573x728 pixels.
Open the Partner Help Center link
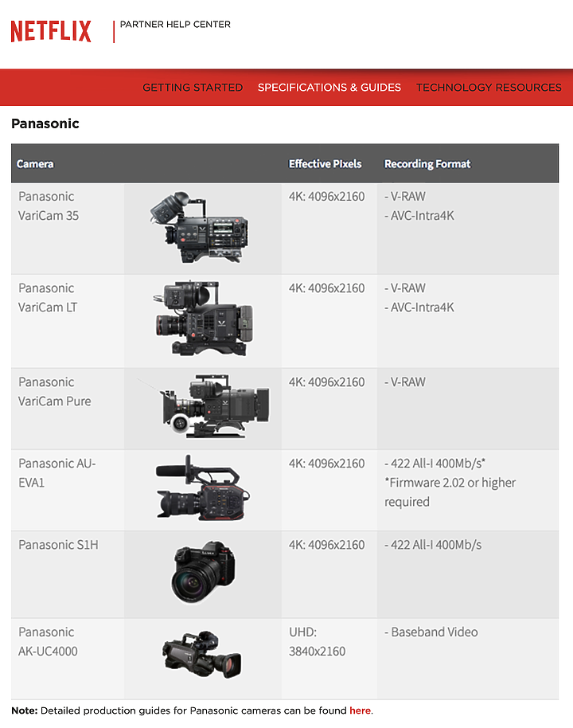click(175, 24)
